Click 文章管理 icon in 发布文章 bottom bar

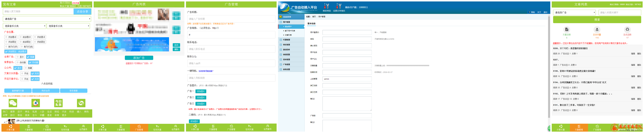click(x=29, y=127)
